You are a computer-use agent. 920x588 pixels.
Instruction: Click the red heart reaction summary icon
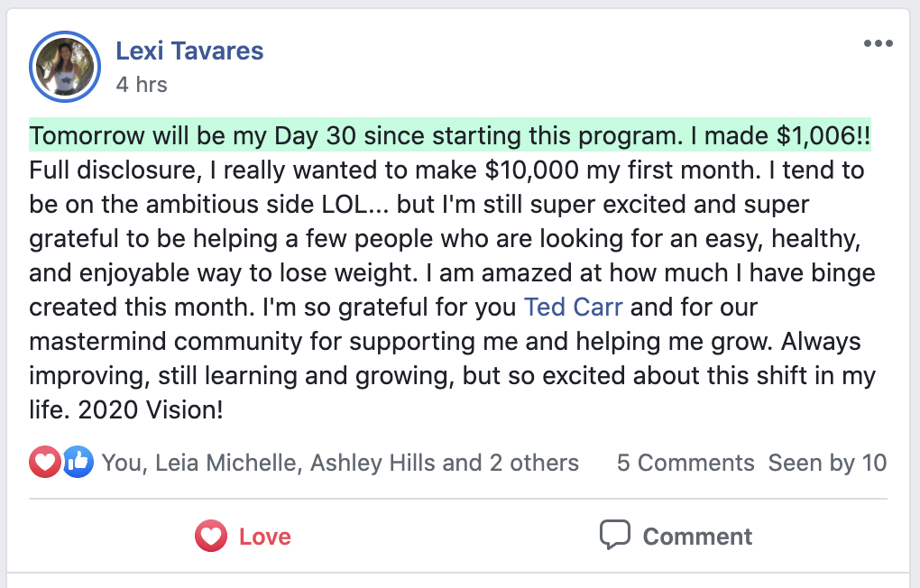coord(45,462)
